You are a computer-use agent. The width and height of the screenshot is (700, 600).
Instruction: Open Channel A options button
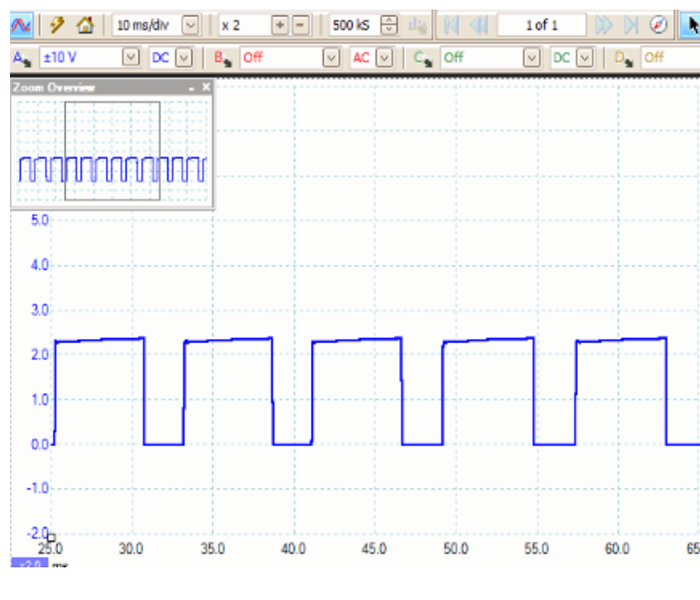click(21, 58)
